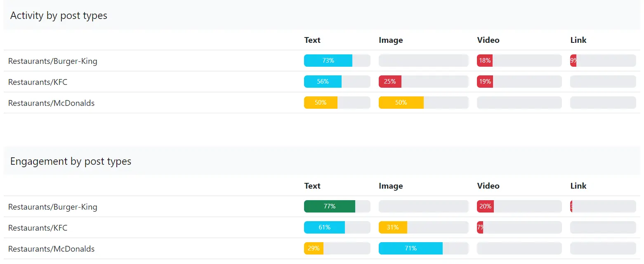This screenshot has height=264, width=644.
Task: Click the Activity by post types heading
Action: click(58, 15)
